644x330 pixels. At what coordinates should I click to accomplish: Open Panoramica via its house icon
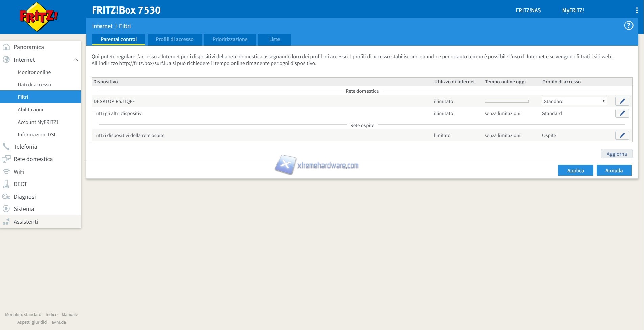point(6,47)
